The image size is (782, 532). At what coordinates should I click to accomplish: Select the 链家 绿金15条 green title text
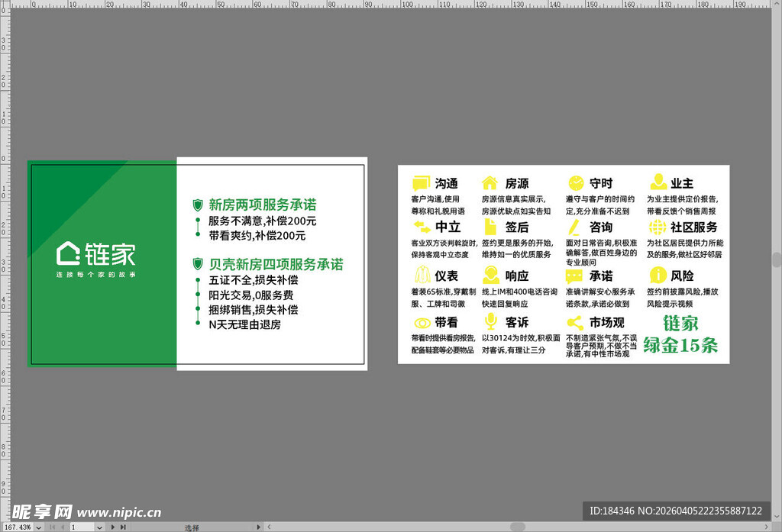click(680, 334)
